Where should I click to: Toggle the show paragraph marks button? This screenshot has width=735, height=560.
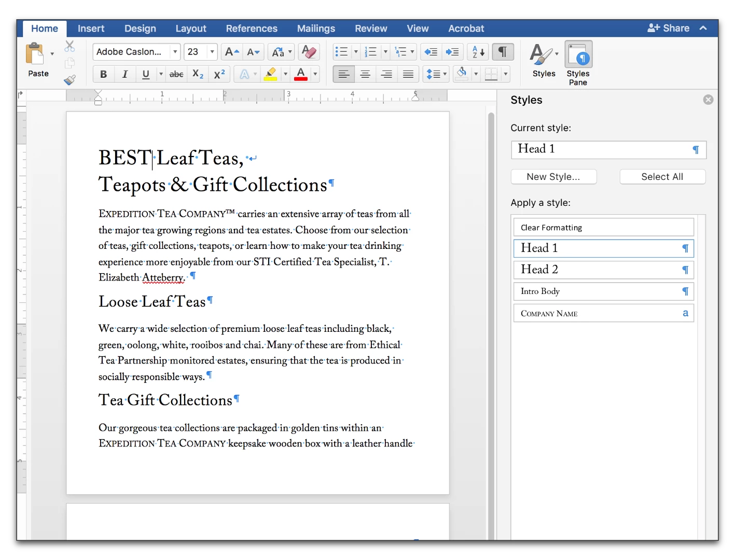(502, 52)
